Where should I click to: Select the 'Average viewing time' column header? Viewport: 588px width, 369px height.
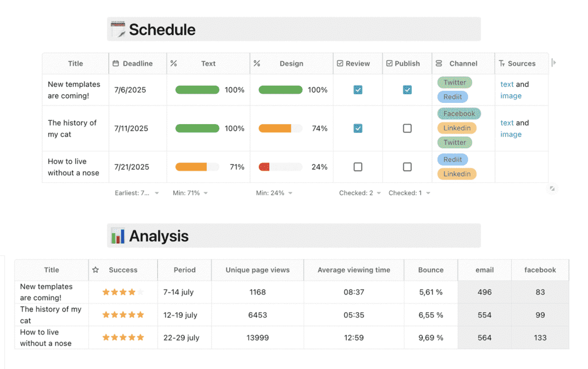[354, 270]
